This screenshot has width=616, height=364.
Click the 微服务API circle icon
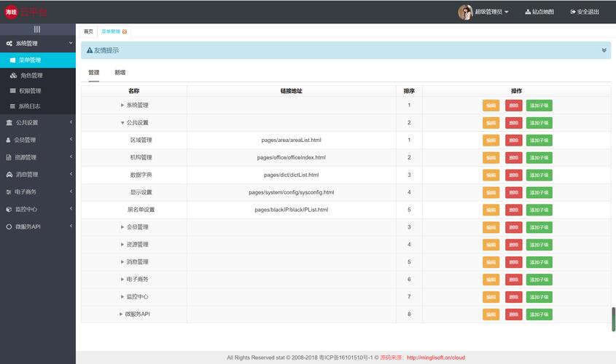pos(9,226)
